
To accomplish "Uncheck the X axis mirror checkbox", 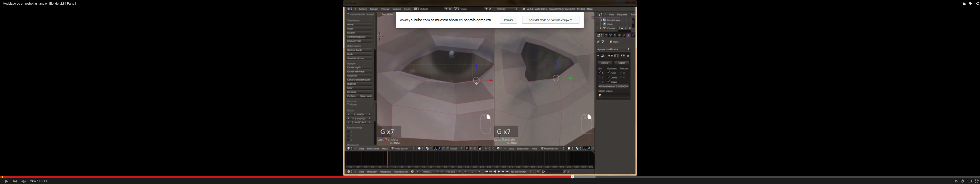I will pos(600,72).
